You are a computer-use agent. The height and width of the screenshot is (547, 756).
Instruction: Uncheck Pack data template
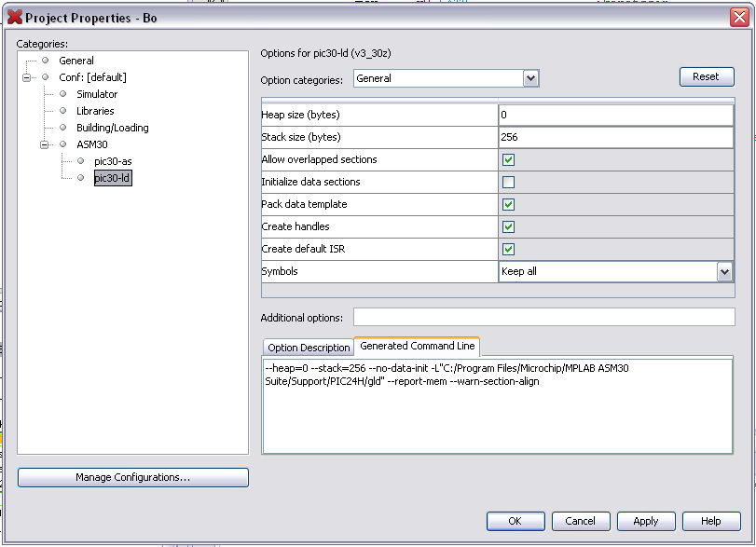508,204
